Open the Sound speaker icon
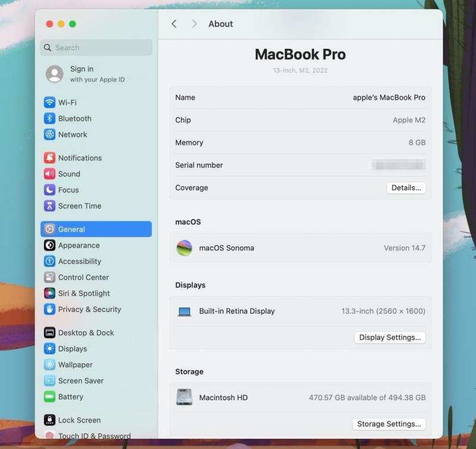476x449 pixels. (x=49, y=174)
